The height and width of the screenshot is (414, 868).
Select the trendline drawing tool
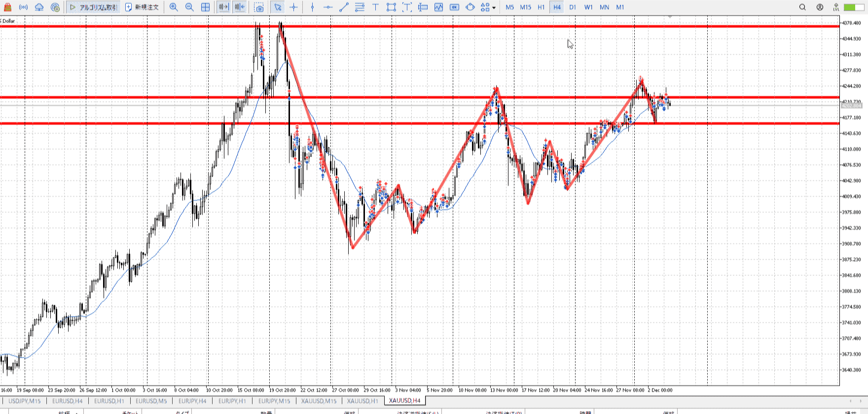point(344,7)
